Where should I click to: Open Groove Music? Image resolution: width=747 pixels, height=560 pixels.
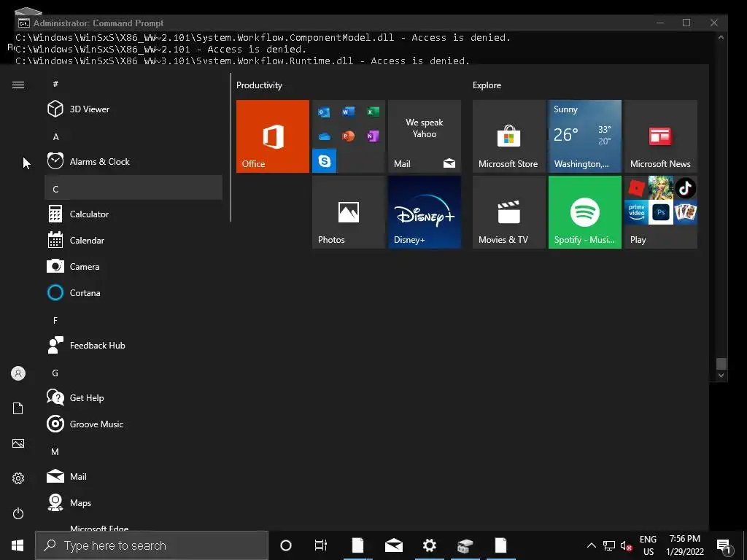point(133,424)
